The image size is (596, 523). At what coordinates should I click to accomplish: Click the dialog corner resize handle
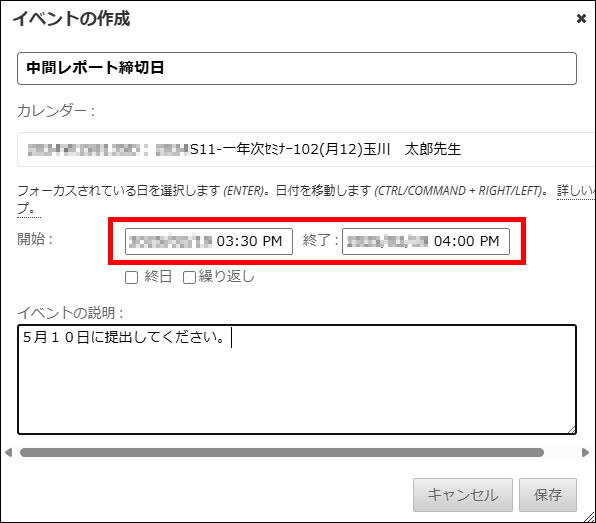pyautogui.click(x=590, y=517)
